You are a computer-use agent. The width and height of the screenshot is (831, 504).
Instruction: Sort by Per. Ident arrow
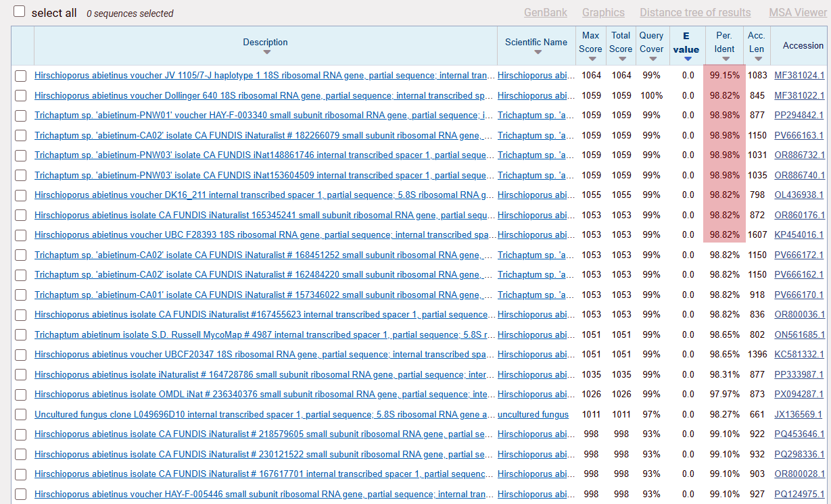(724, 59)
